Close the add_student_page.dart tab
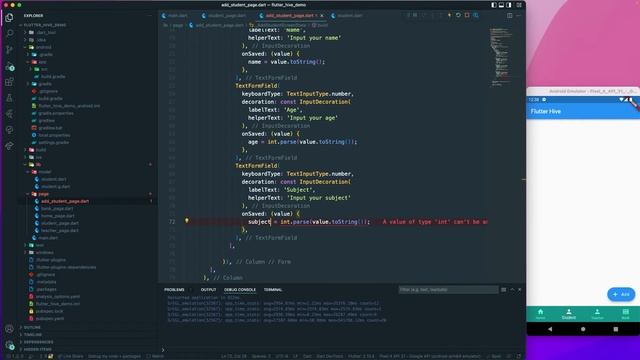Screen dimensions: 640x360 pyautogui.click(x=322, y=16)
